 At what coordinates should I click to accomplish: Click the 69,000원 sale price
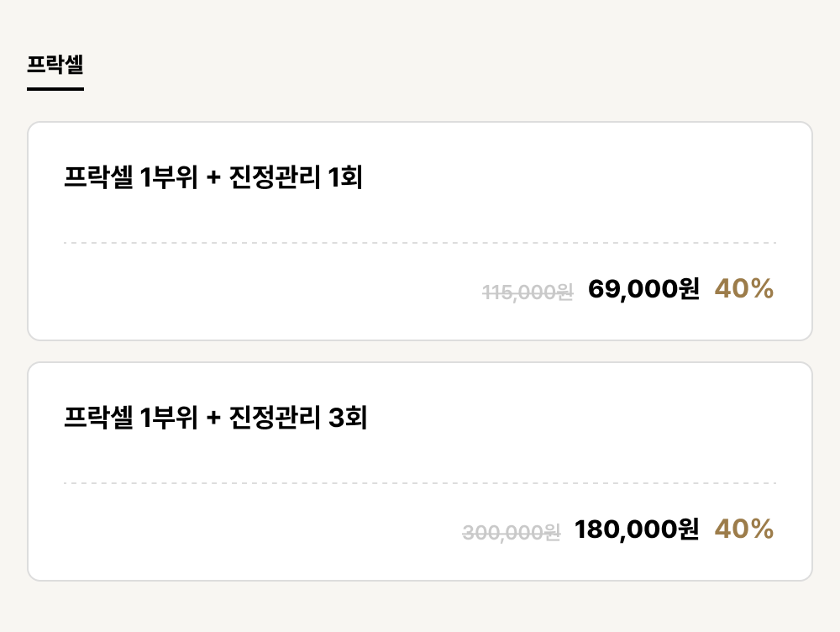point(643,289)
